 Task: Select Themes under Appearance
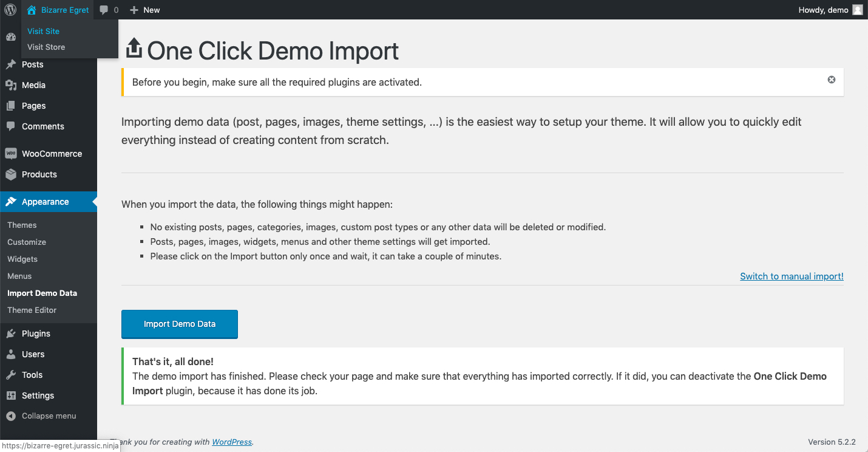[21, 225]
